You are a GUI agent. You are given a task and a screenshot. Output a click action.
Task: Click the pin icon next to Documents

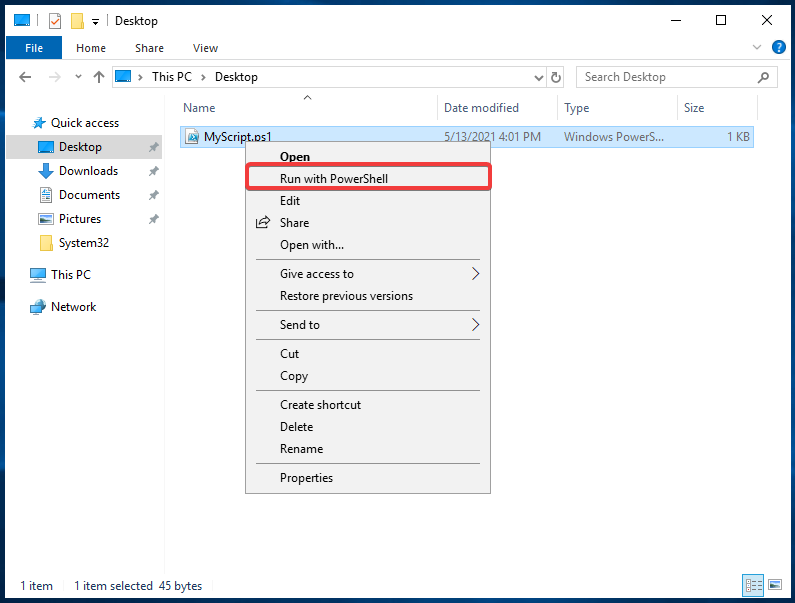[154, 195]
